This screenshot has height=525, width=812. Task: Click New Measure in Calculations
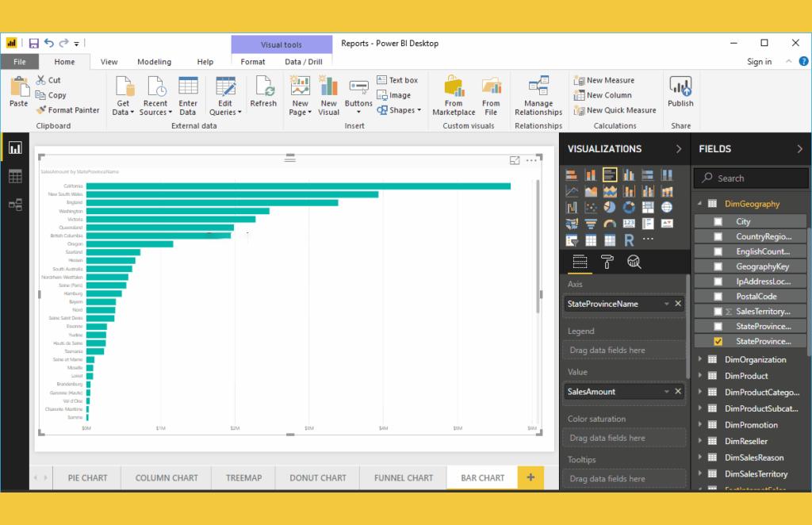(x=604, y=80)
